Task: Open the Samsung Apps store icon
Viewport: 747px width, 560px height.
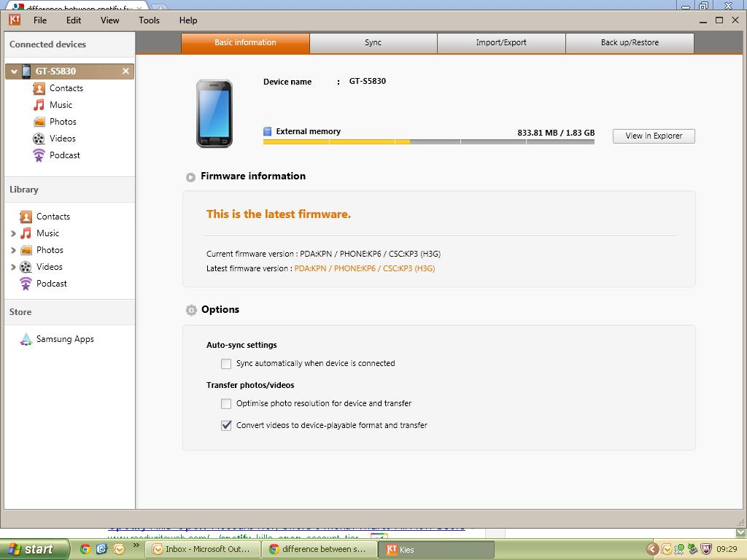Action: 26,339
